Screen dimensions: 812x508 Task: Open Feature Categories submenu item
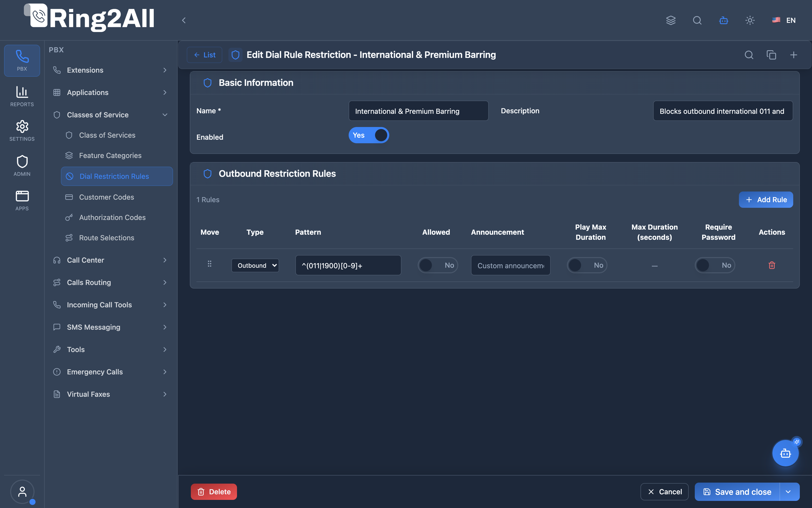[x=117, y=155]
